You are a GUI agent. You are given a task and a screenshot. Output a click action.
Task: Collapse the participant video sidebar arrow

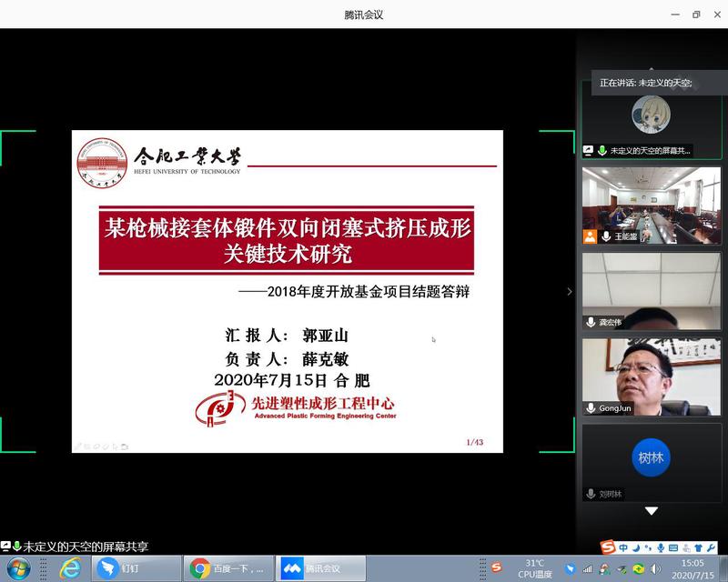(x=570, y=292)
